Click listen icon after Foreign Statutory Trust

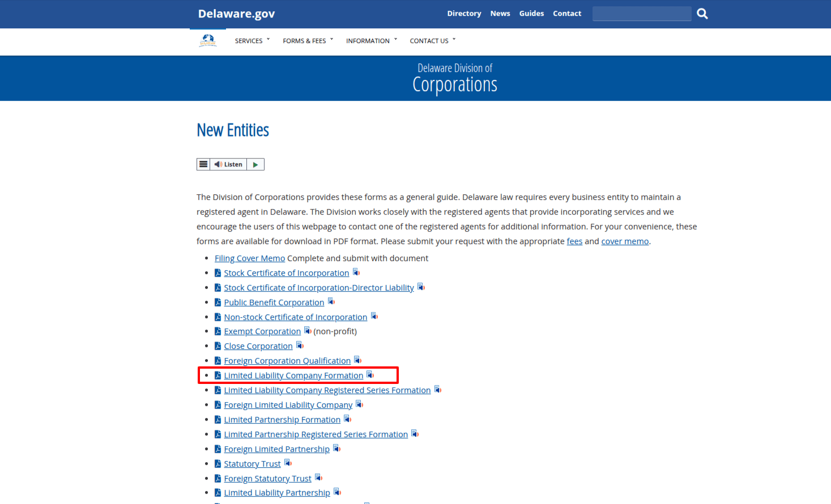(318, 478)
